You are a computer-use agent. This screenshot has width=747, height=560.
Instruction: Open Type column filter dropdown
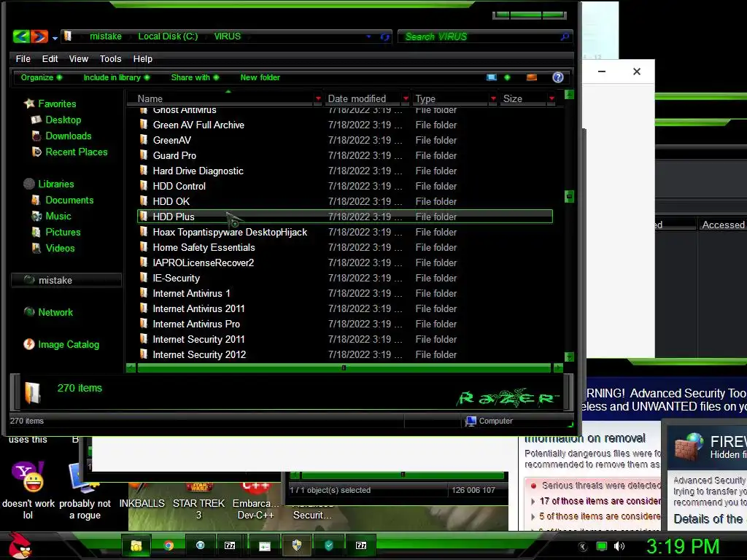(x=493, y=98)
